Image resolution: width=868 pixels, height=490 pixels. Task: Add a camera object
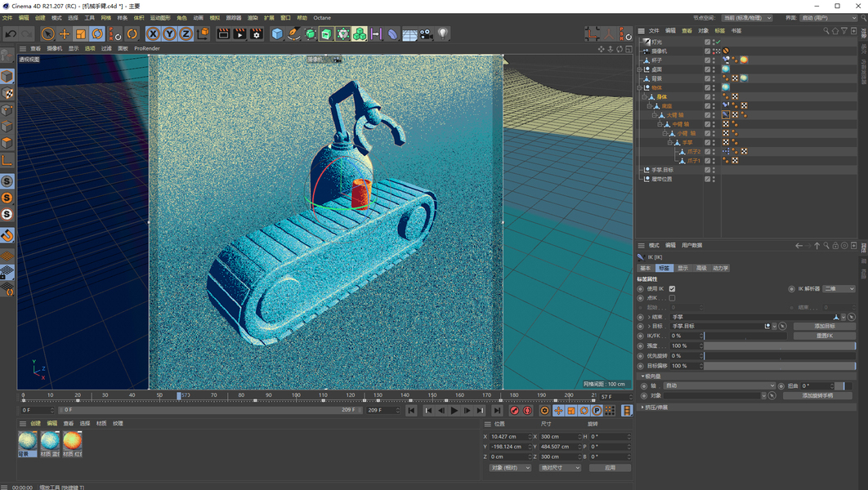[426, 33]
